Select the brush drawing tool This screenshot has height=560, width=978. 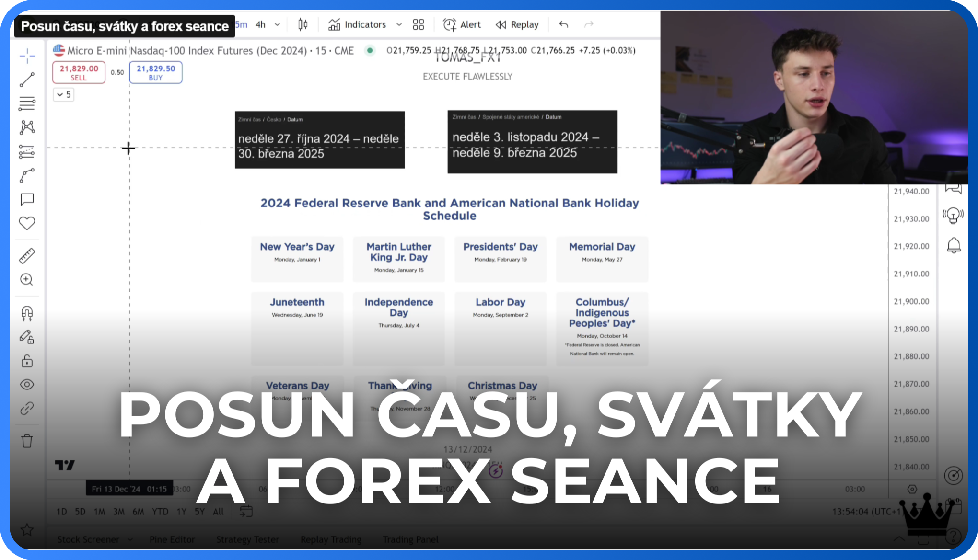pyautogui.click(x=27, y=175)
